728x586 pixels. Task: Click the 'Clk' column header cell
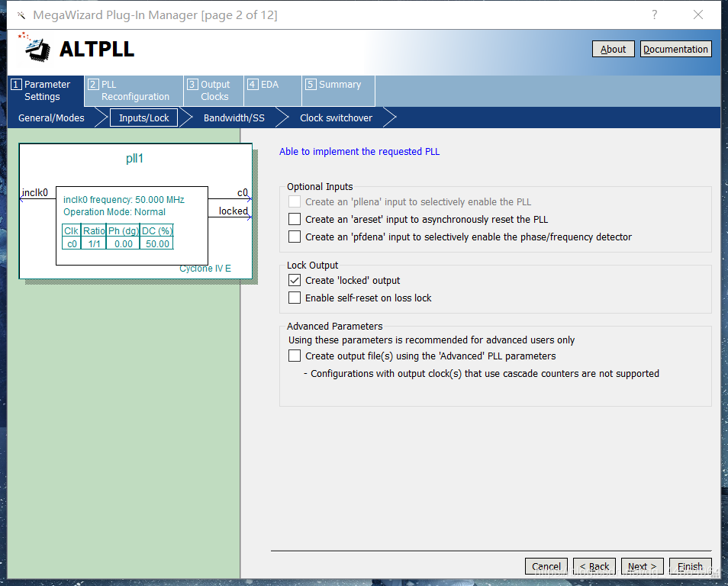pos(72,230)
